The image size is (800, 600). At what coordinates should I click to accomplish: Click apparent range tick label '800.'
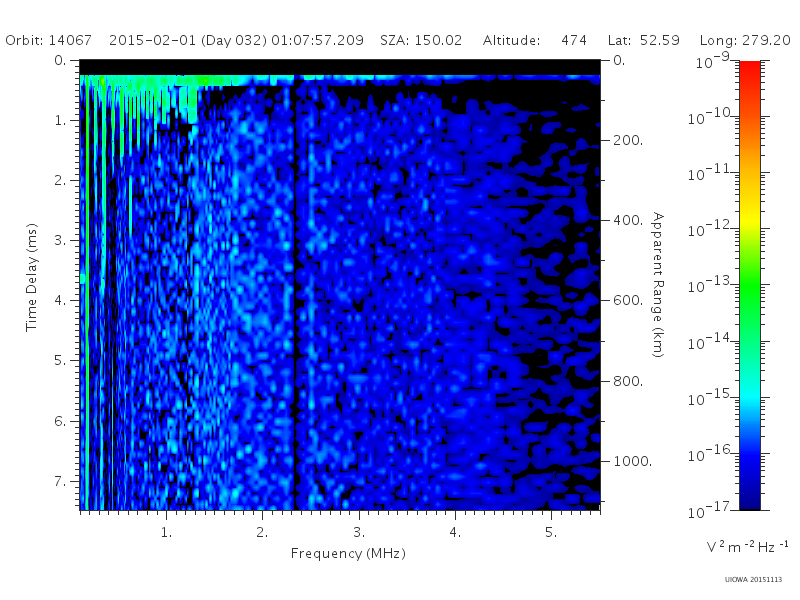[x=628, y=381]
